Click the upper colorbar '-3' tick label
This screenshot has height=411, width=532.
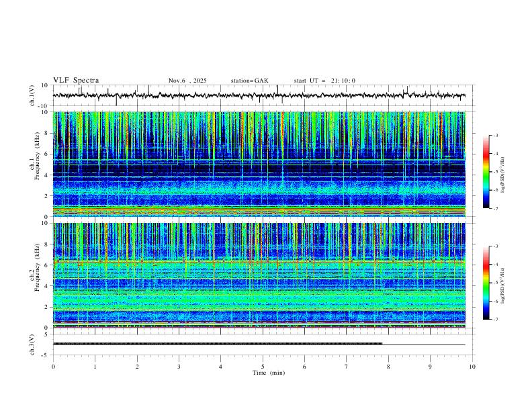[495, 135]
